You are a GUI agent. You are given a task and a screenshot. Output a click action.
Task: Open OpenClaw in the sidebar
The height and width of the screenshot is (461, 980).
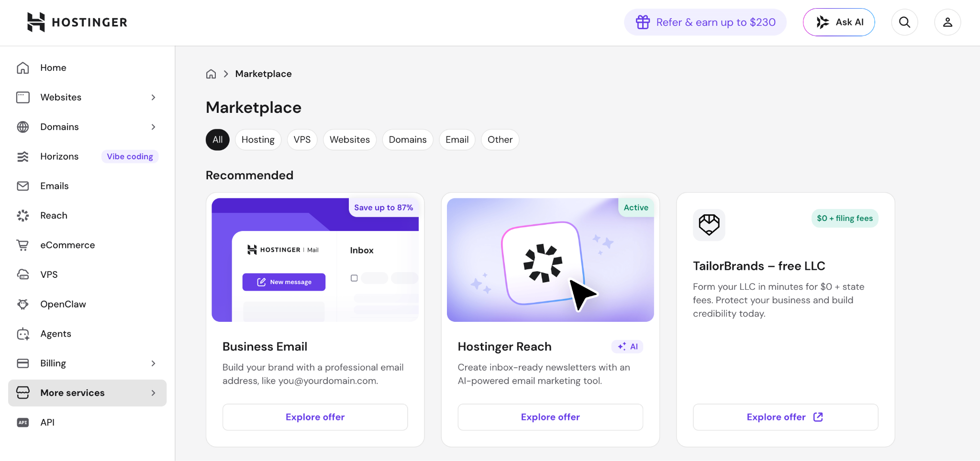[x=88, y=304]
